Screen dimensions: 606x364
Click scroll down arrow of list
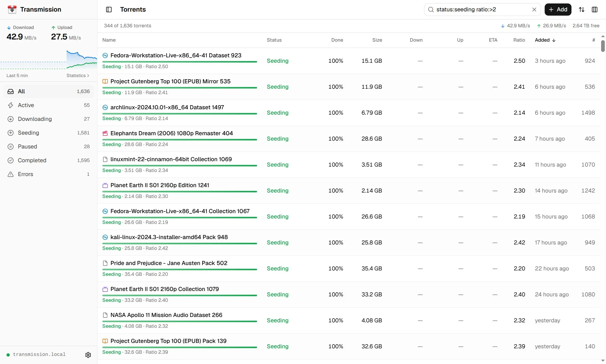[x=603, y=360]
